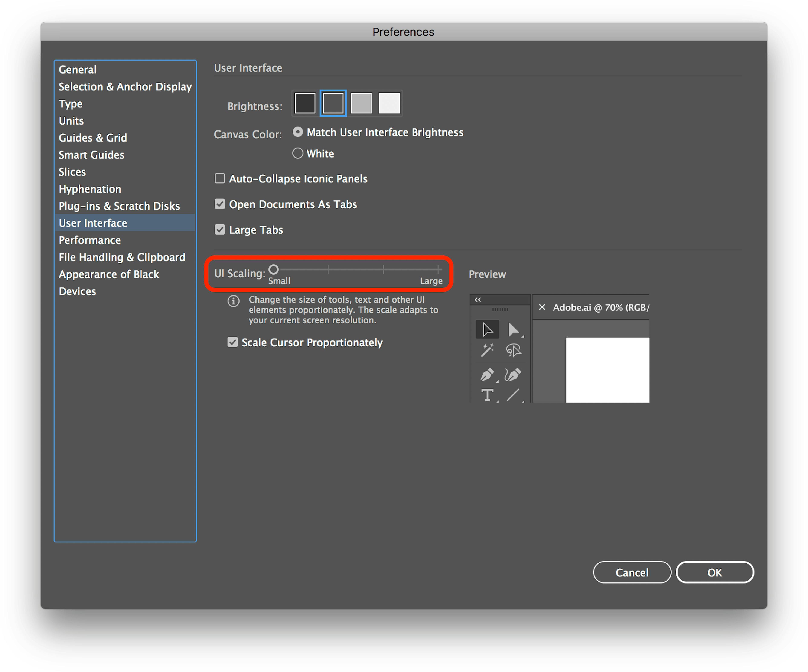Click the Pen tool in the preview panel

(487, 375)
